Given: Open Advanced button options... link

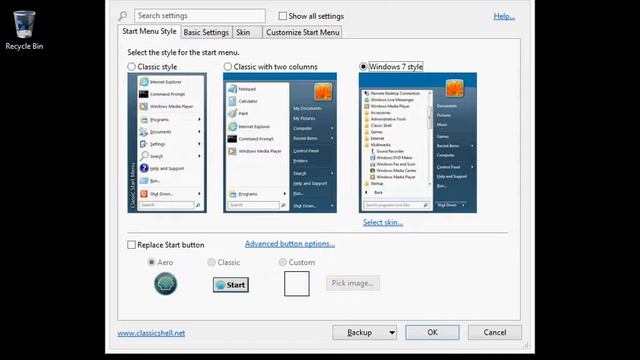Looking at the screenshot, I should click(x=290, y=244).
